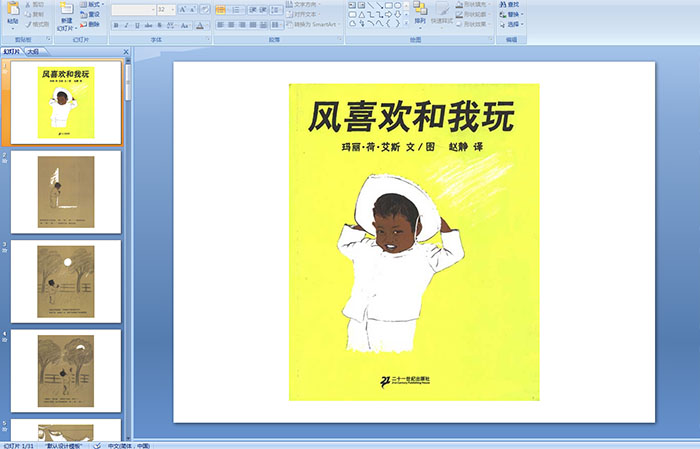Screen dimensions: 700x449
Task: Toggle Italic formatting
Action: coord(126,25)
